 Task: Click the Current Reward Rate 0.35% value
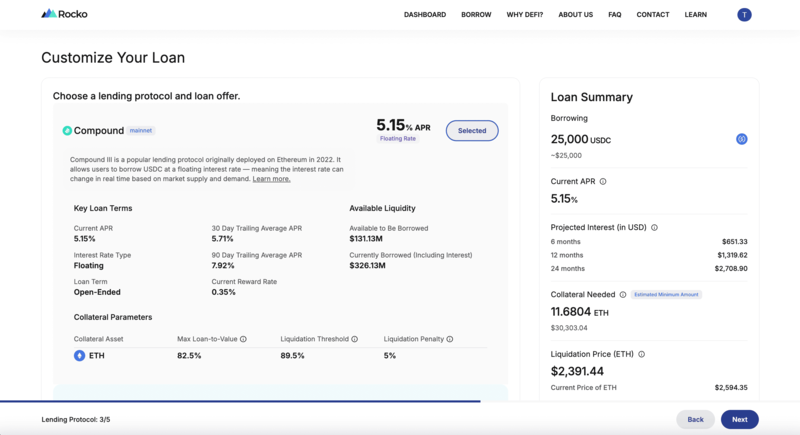pos(223,292)
